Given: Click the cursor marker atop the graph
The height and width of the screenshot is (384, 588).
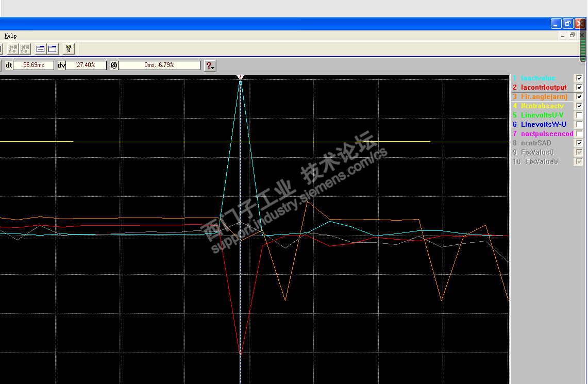Looking at the screenshot, I should 240,78.
